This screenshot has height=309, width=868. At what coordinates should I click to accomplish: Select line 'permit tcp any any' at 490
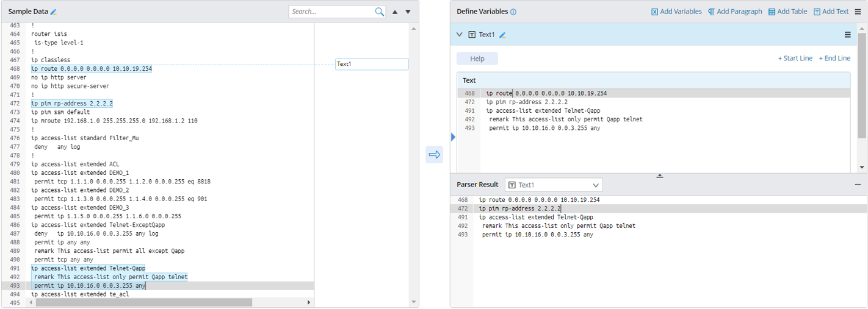tap(64, 260)
